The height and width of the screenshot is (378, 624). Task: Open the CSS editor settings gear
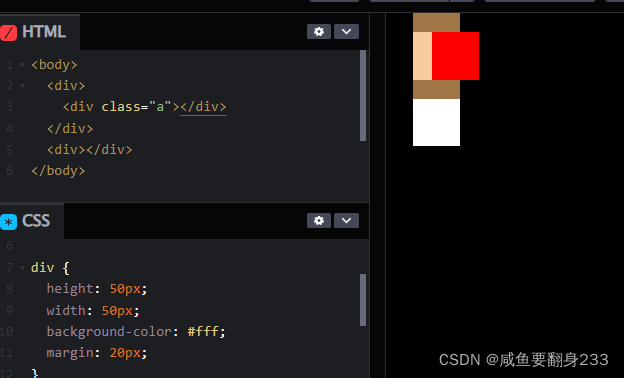(x=319, y=220)
